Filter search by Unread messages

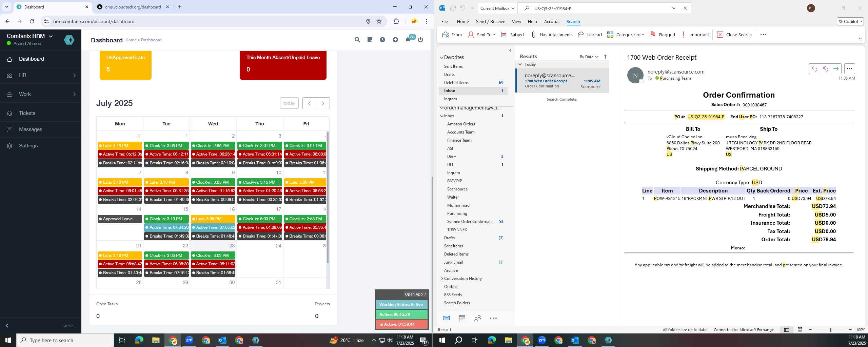590,35
